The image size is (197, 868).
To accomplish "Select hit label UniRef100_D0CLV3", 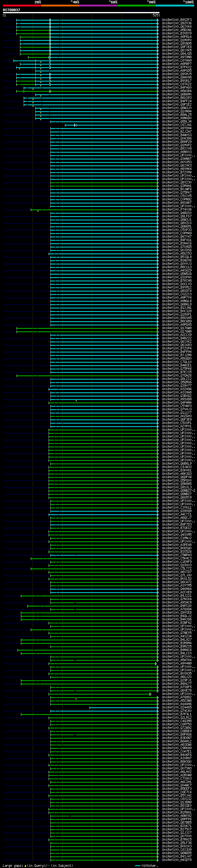I will [176, 284].
